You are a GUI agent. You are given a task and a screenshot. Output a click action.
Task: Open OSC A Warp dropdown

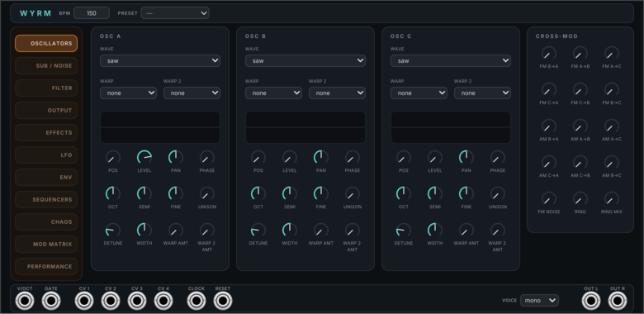128,93
